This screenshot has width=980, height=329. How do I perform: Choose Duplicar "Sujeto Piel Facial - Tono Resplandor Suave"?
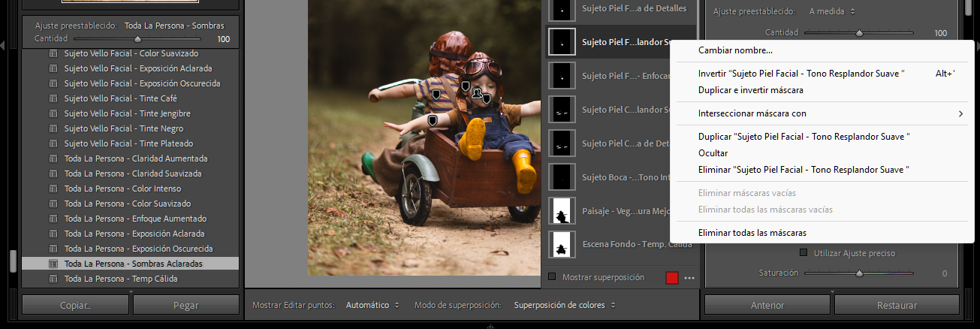click(x=804, y=137)
